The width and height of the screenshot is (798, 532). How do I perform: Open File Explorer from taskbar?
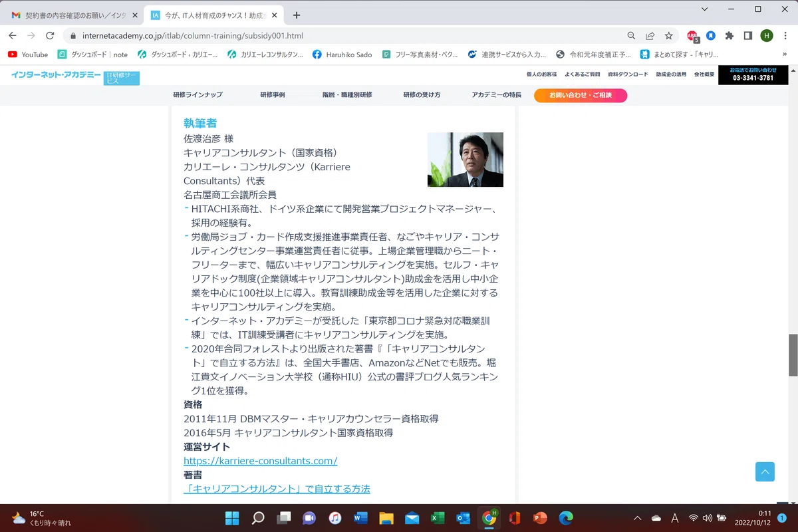click(x=386, y=518)
